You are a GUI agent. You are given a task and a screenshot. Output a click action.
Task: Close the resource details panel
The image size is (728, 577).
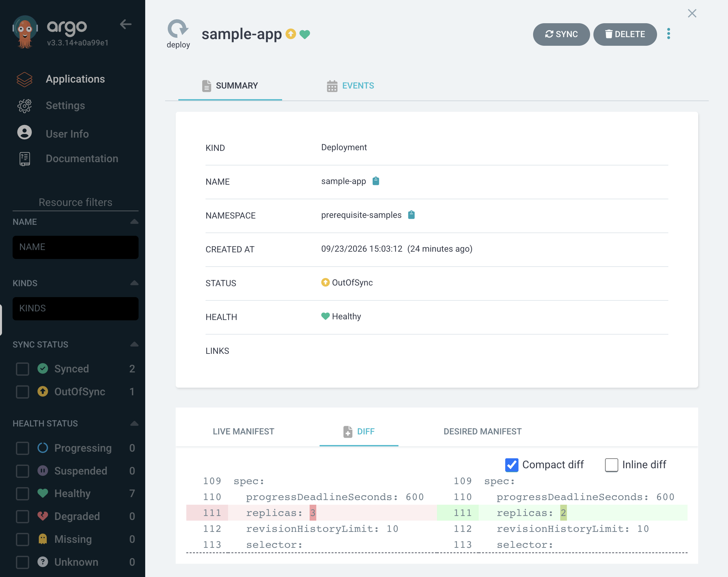coord(692,14)
